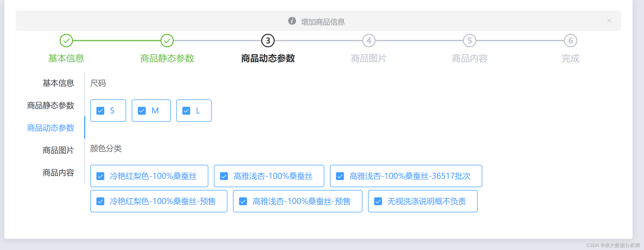Click the 完成 step title

[570, 58]
